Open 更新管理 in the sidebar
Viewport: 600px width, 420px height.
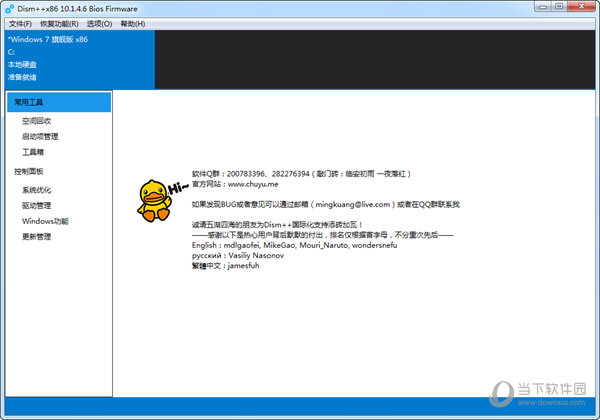click(36, 237)
